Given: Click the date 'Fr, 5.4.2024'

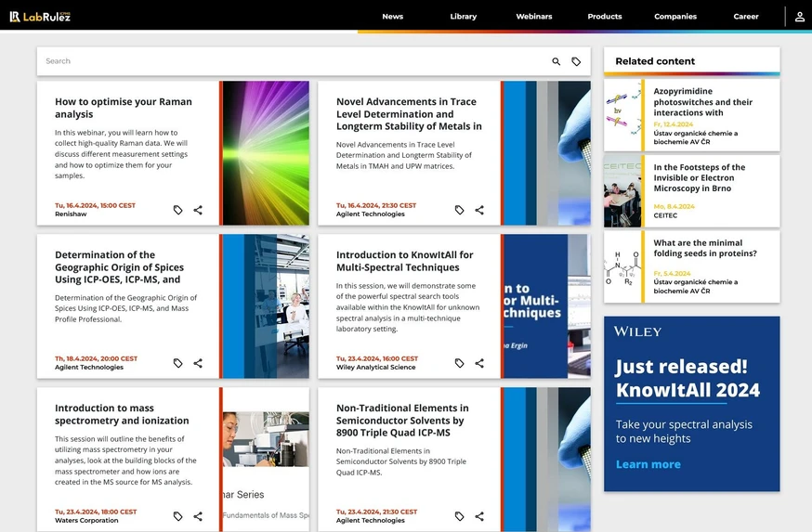Looking at the screenshot, I should pos(673,273).
